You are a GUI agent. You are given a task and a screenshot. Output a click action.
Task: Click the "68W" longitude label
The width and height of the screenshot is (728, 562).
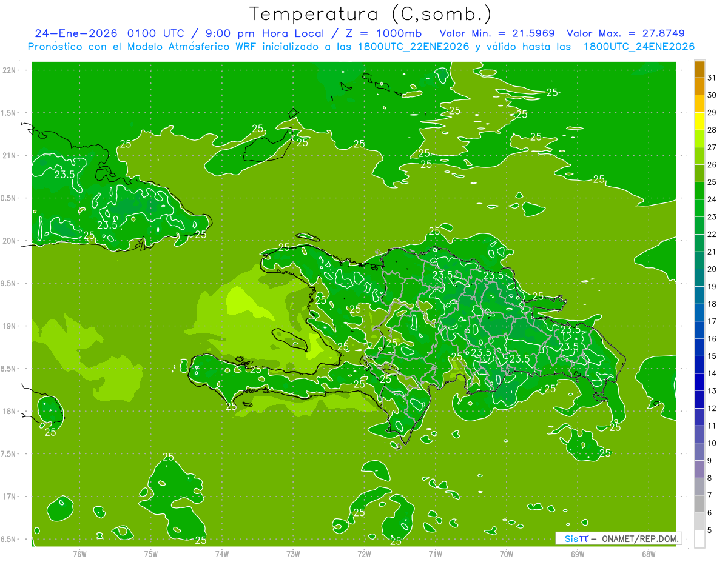(649, 554)
